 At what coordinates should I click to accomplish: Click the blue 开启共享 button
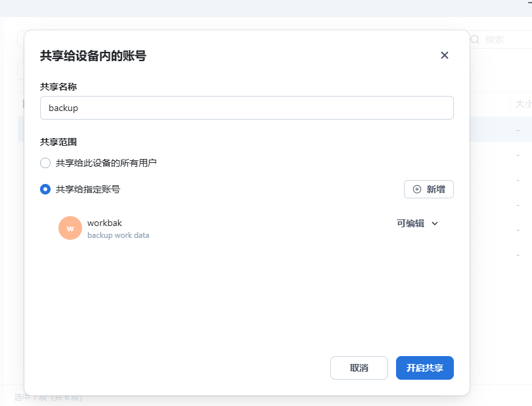pos(424,368)
